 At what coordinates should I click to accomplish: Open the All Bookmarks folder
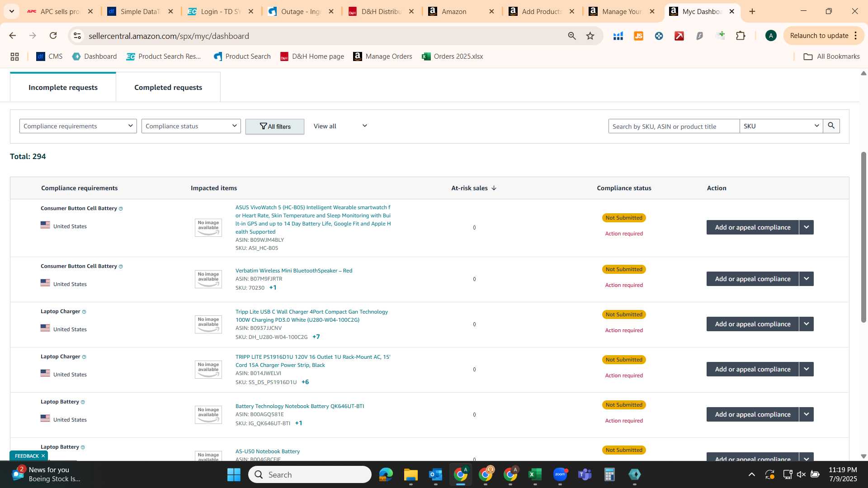pyautogui.click(x=831, y=56)
